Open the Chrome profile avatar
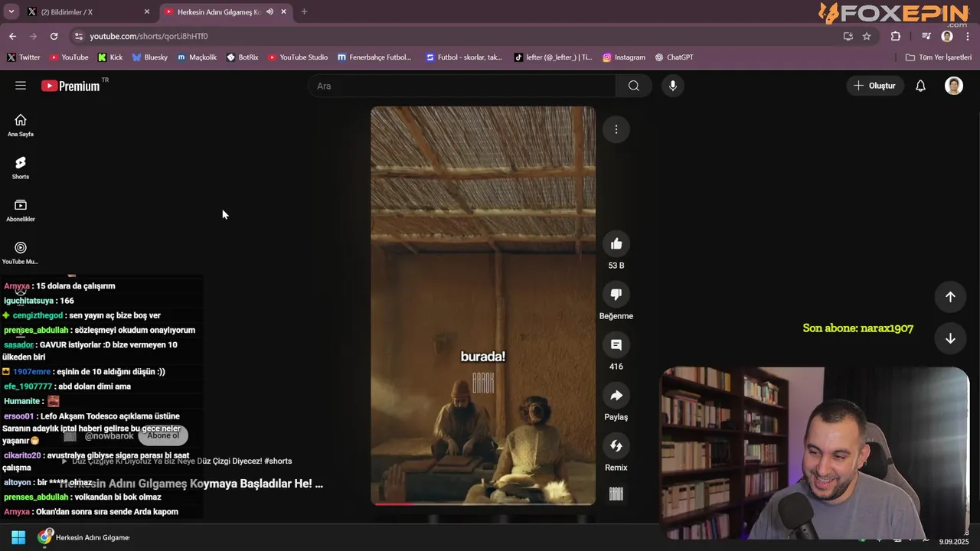Viewport: 980px width, 551px height. click(x=947, y=36)
